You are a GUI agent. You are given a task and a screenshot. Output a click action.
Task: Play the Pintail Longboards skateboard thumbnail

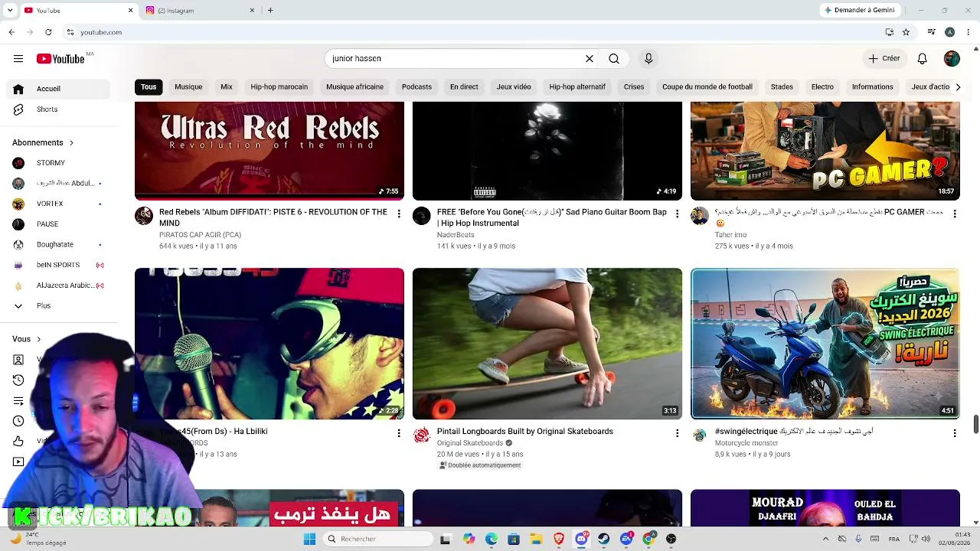[547, 344]
